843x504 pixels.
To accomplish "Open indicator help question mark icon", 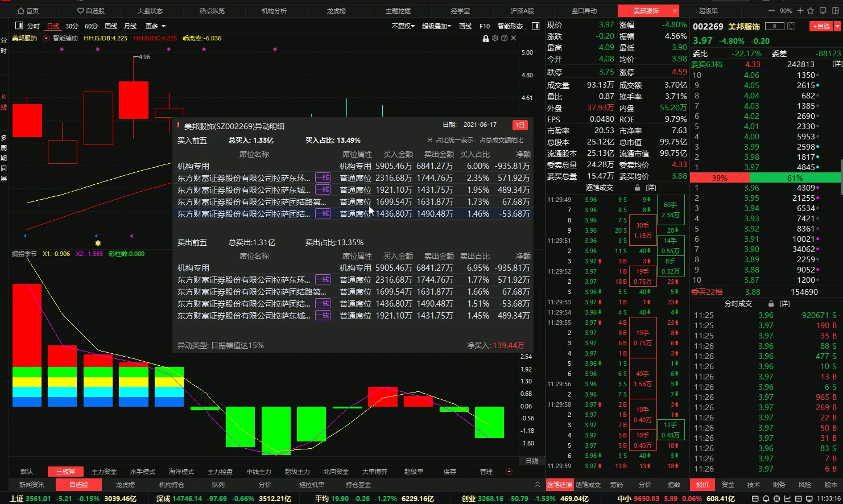I will coord(504,38).
